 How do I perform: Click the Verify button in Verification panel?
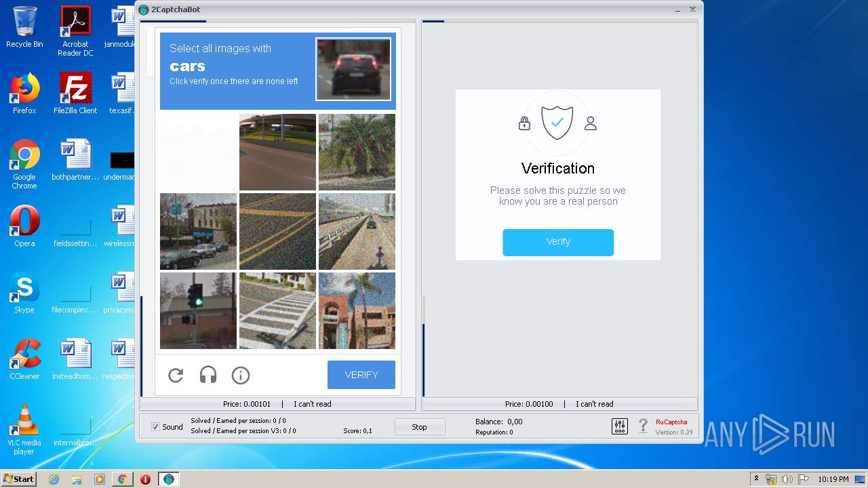pos(558,242)
